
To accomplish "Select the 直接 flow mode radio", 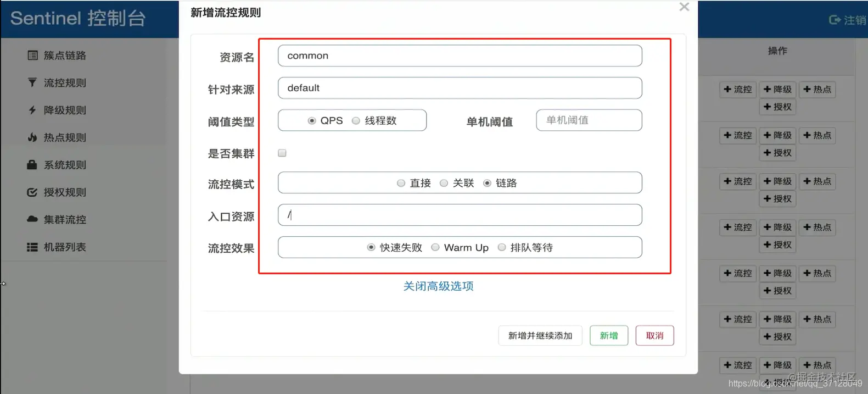I will coord(401,183).
